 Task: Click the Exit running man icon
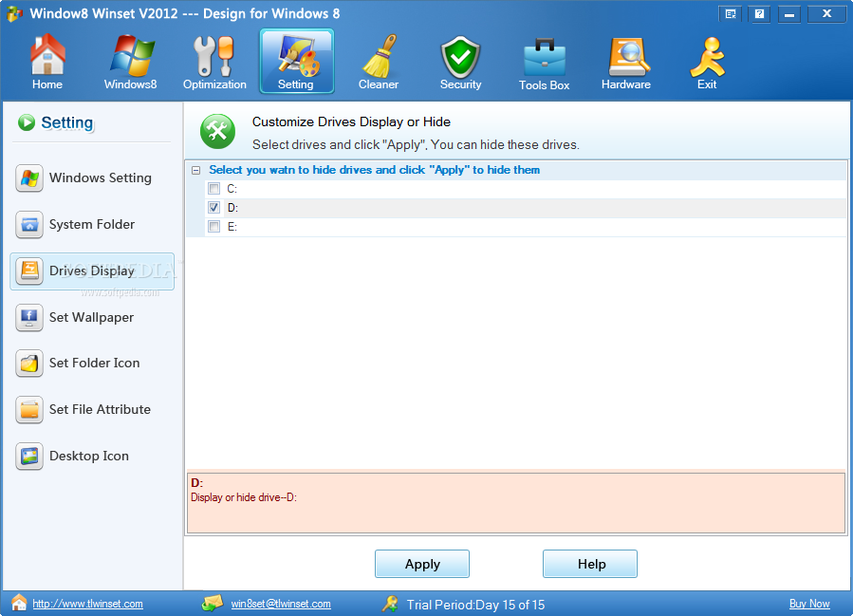[707, 57]
